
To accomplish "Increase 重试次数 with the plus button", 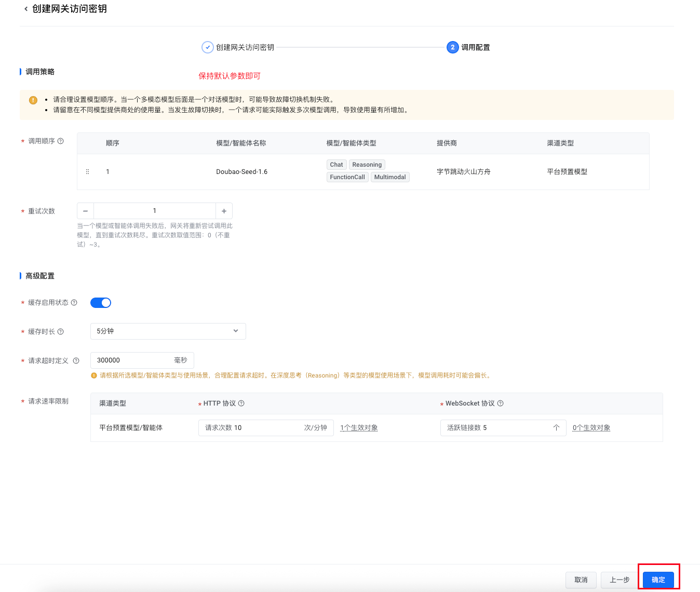I will pyautogui.click(x=224, y=211).
